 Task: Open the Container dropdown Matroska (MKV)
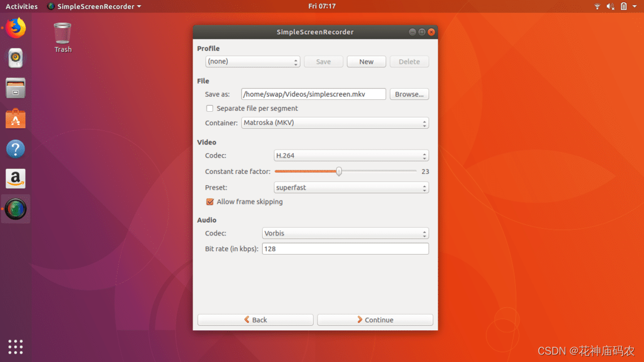pos(335,123)
